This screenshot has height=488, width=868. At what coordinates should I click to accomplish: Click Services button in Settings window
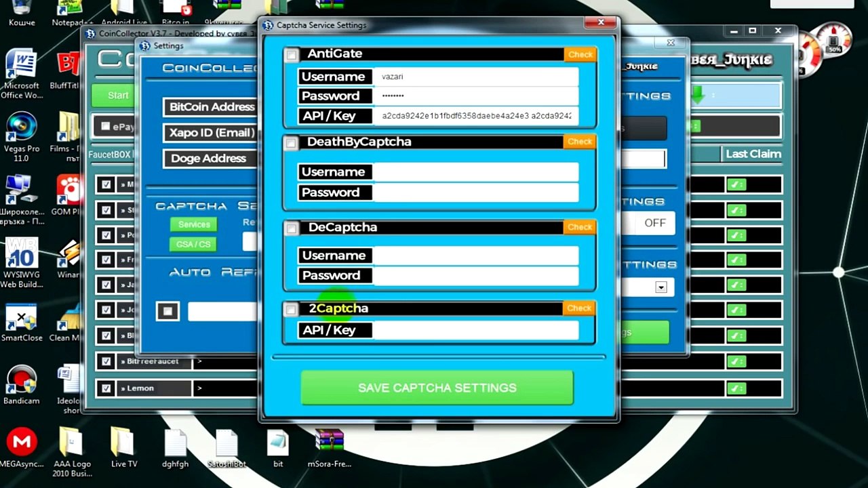click(x=193, y=224)
